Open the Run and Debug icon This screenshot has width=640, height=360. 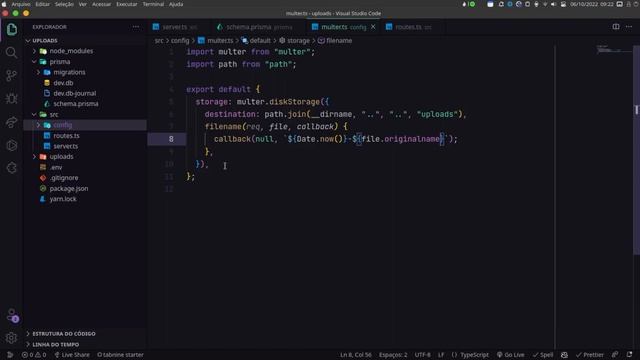point(11,98)
